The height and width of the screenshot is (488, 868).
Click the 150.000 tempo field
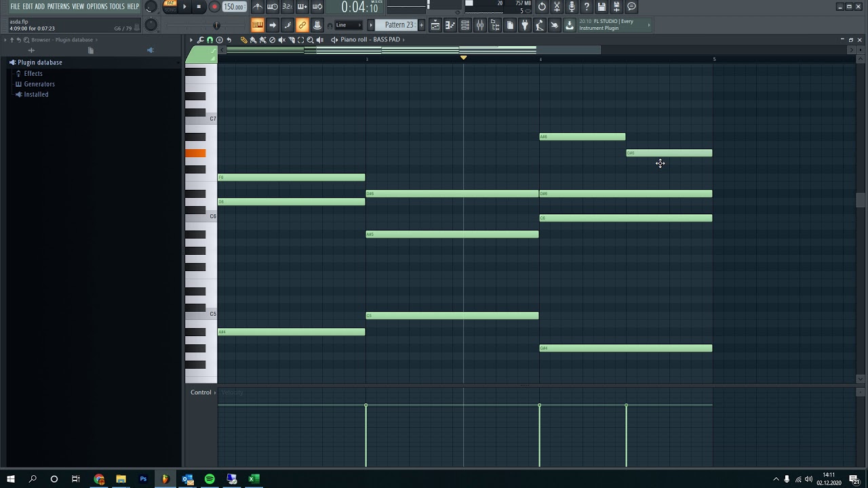(234, 7)
